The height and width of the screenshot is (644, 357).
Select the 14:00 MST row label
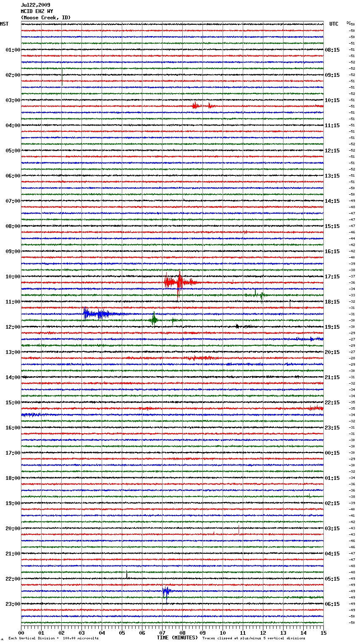tap(13, 377)
